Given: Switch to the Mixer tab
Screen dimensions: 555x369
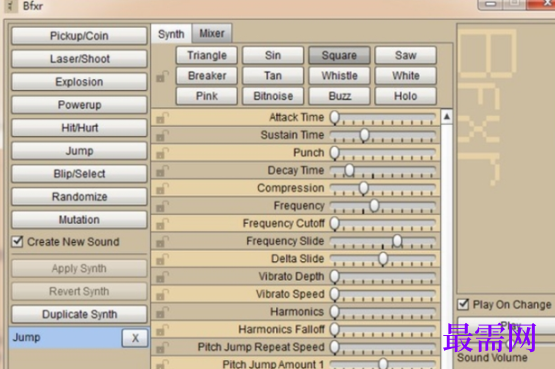Looking at the screenshot, I should (212, 33).
